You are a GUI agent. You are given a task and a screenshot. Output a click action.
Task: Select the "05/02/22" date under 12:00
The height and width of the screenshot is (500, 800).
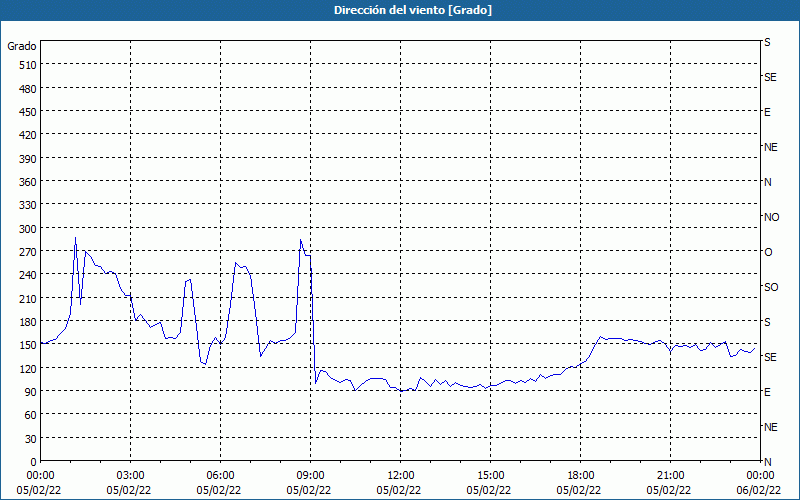(399, 490)
